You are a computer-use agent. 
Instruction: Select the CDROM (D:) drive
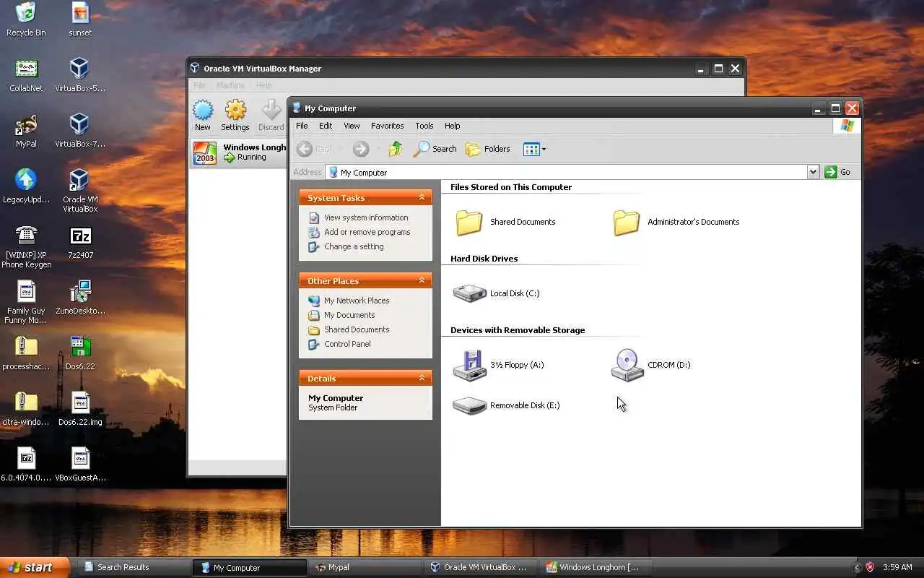[650, 365]
